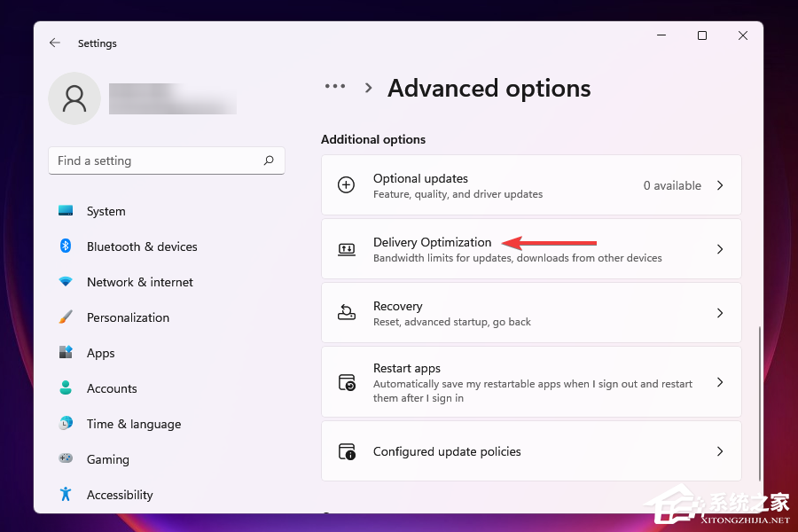Click the Optional updates plus icon
Image resolution: width=798 pixels, height=532 pixels.
pyautogui.click(x=346, y=184)
